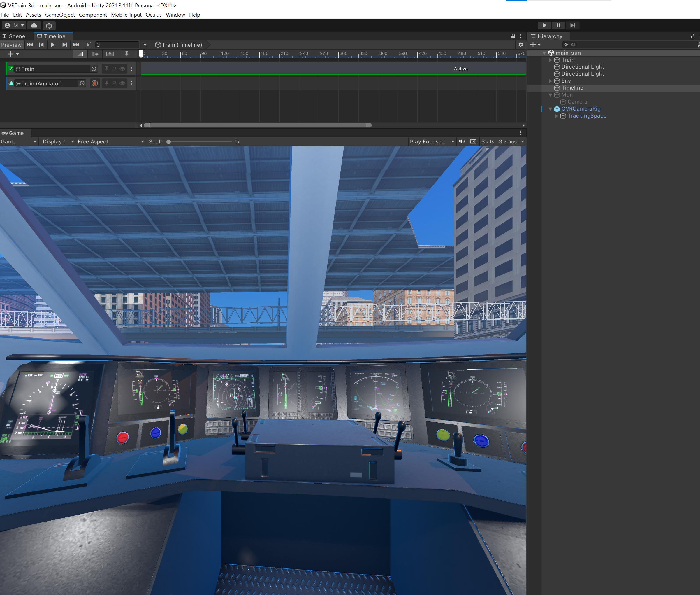Click the Timeline Preview button
The width and height of the screenshot is (700, 595).
coord(11,45)
